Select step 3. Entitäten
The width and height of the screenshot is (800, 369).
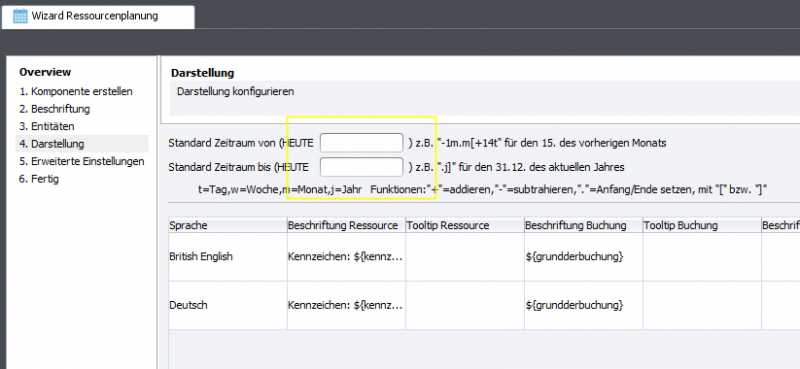click(47, 126)
